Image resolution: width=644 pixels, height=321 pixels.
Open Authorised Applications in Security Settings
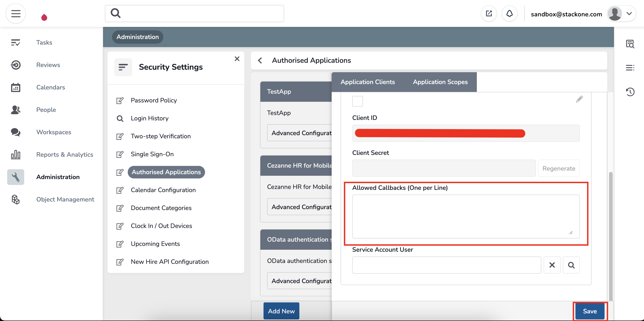166,172
